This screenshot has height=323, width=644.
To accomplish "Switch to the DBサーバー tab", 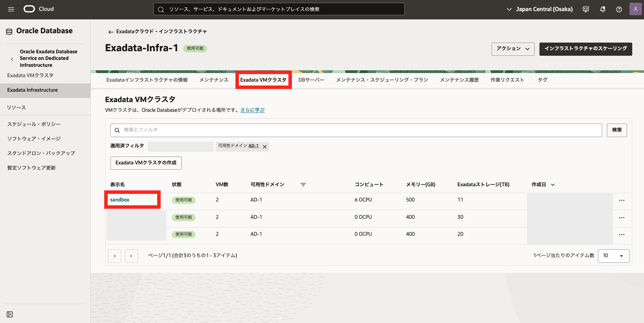I will [x=311, y=80].
